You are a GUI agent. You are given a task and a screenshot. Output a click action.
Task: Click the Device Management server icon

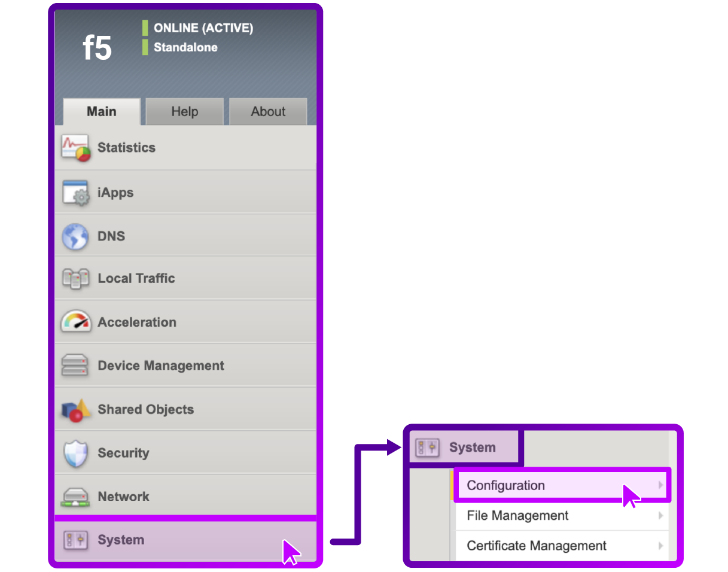[x=76, y=366]
